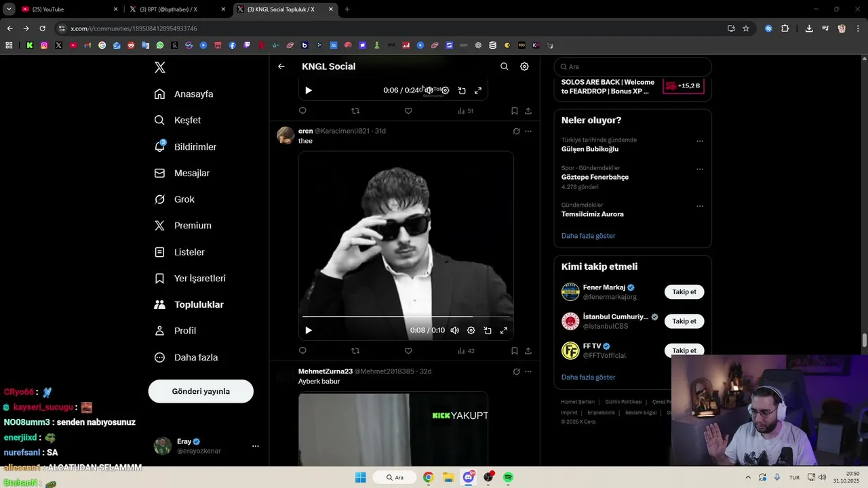Open browser downloads icon
Image resolution: width=868 pixels, height=488 pixels.
click(809, 28)
